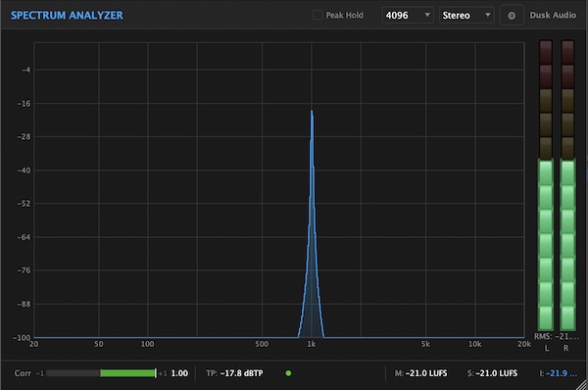Click the window resize grip corner
The width and height of the screenshot is (588, 390).
(x=582, y=384)
